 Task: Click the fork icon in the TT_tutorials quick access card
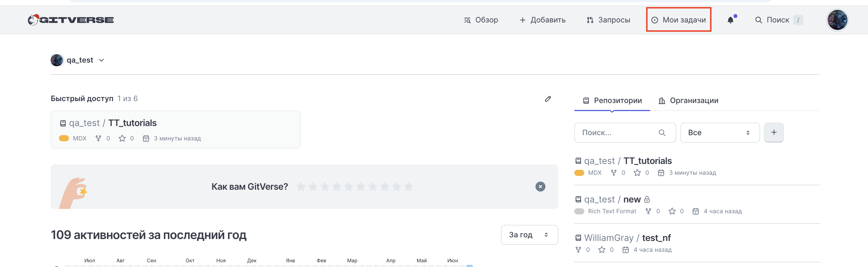[98, 138]
